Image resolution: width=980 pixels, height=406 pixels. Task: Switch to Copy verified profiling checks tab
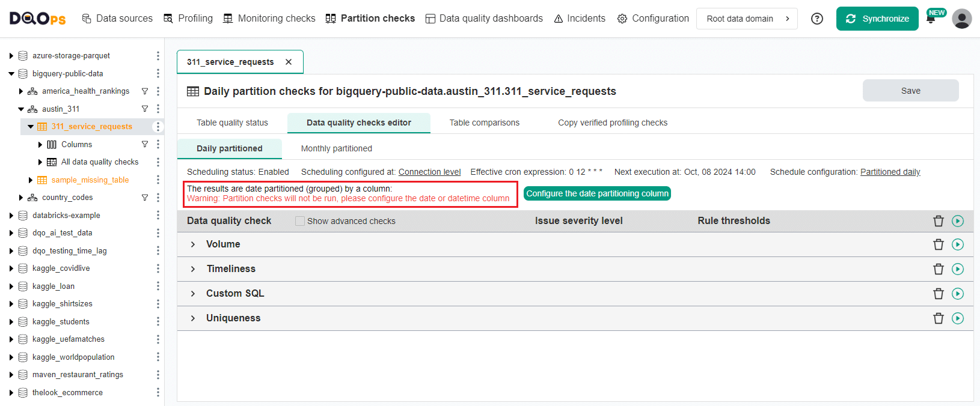(613, 123)
